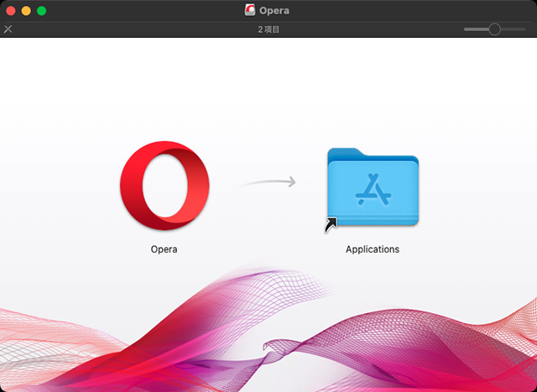Select the Opera application icon

(164, 186)
